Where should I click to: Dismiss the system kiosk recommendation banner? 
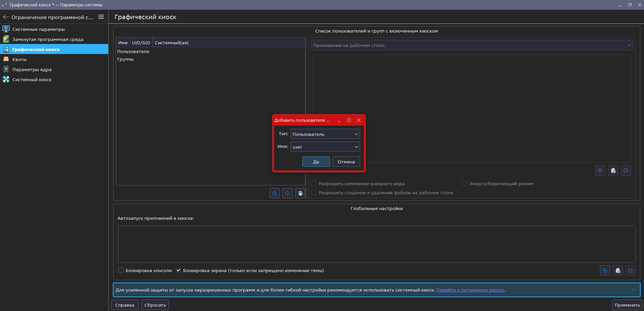point(633,290)
